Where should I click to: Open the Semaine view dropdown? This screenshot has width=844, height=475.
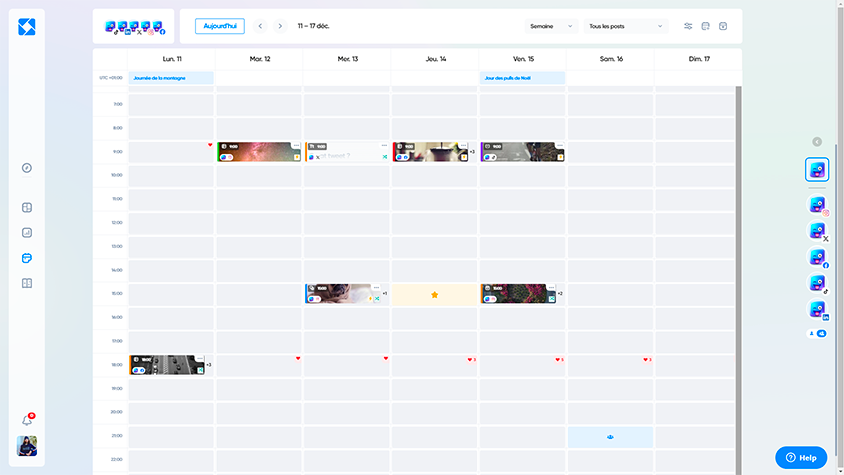click(552, 26)
